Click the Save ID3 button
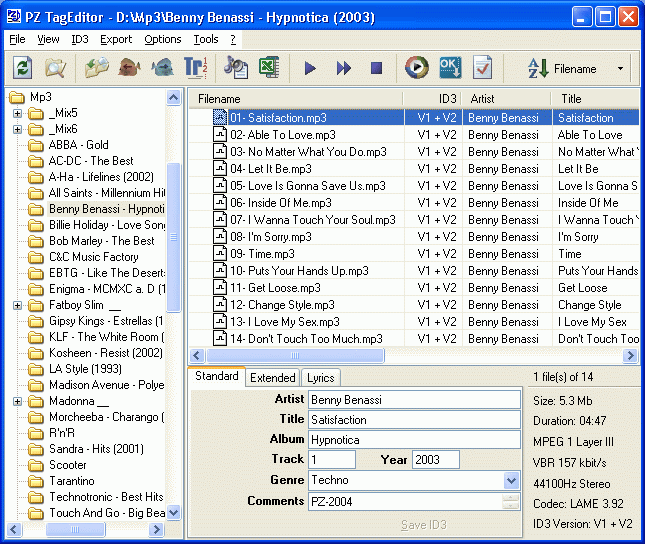The width and height of the screenshot is (645, 544). point(424,525)
